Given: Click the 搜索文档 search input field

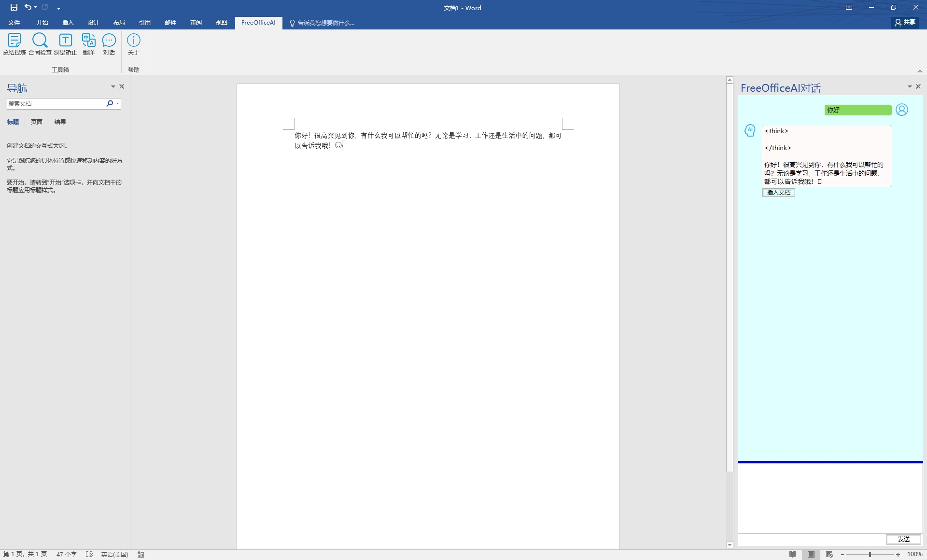Looking at the screenshot, I should (56, 103).
